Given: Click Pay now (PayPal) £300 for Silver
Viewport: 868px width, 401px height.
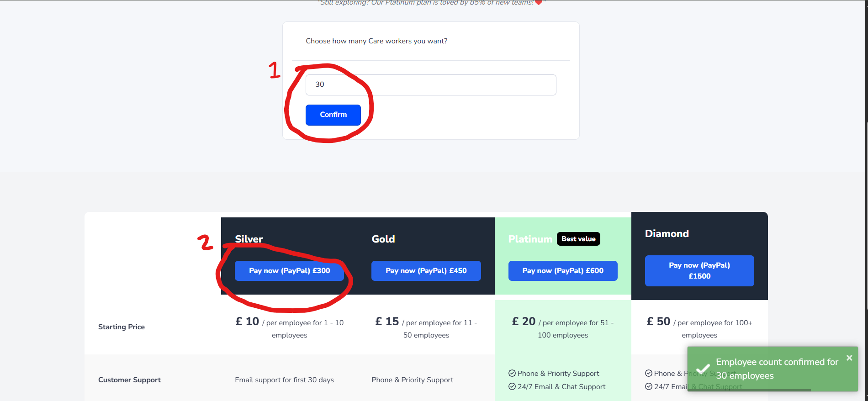Looking at the screenshot, I should pyautogui.click(x=289, y=270).
